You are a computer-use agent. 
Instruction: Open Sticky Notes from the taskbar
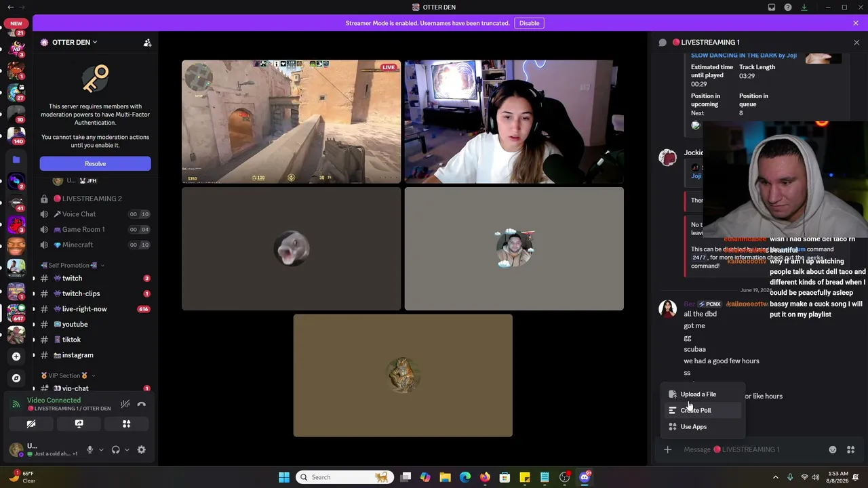(x=525, y=477)
